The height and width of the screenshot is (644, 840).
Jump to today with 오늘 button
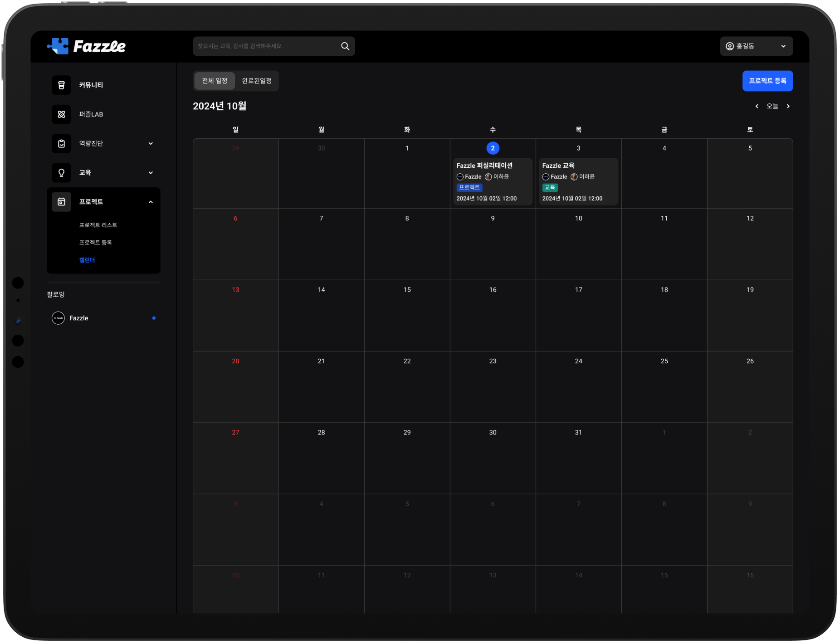click(x=772, y=106)
